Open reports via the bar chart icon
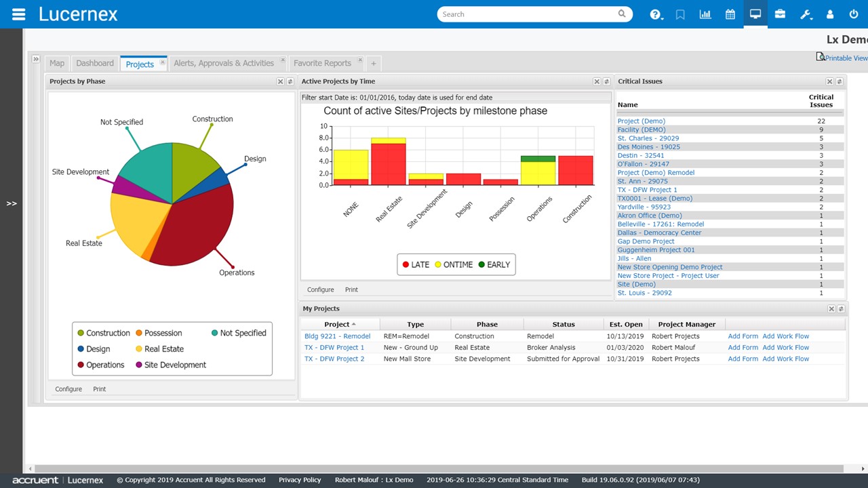Screen dimensions: 868x488 (705, 14)
